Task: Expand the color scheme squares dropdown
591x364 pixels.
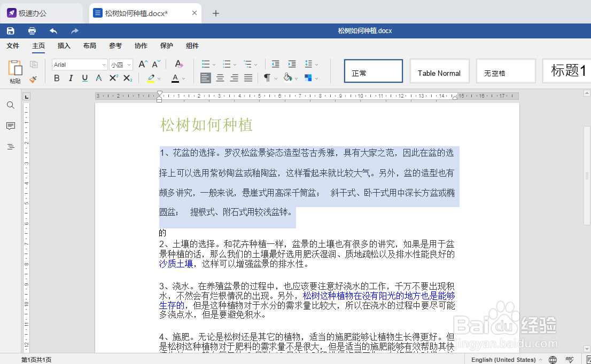Action: click(x=316, y=78)
